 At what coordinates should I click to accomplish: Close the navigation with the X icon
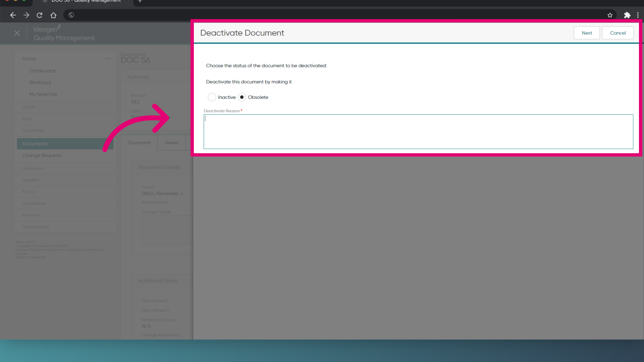point(17,33)
